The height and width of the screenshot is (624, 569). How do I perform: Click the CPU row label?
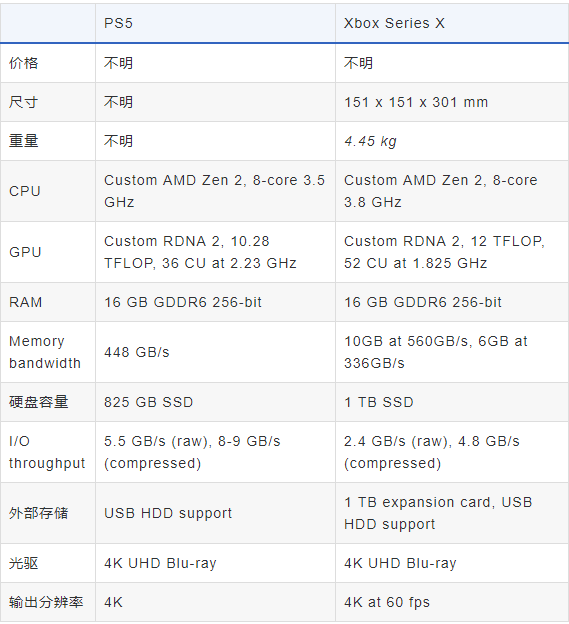[48, 191]
